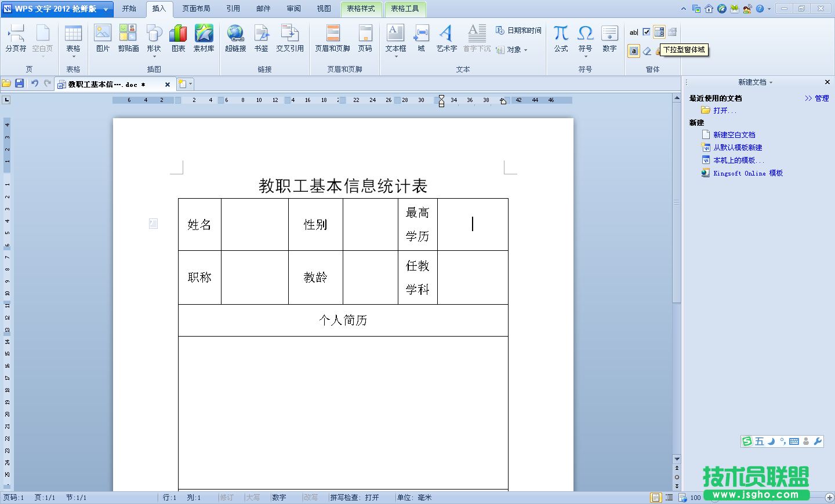Viewport: 835px width, 504px height.
Task: Open the 从默认模板新建 link
Action: click(x=738, y=148)
